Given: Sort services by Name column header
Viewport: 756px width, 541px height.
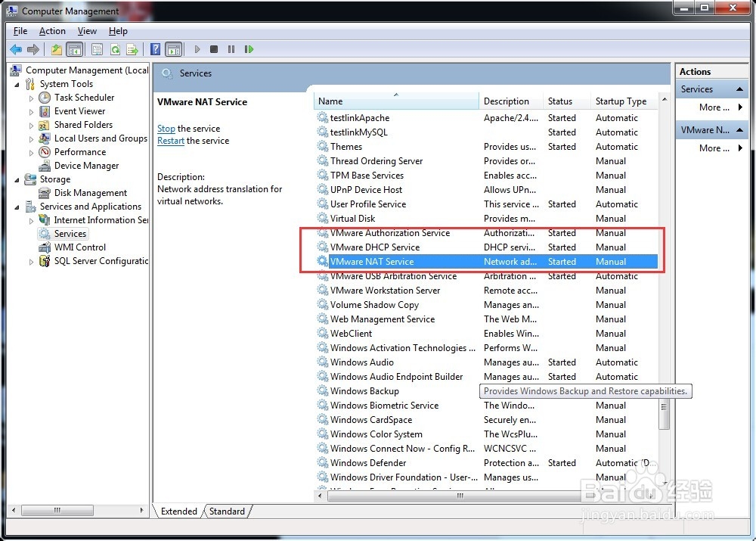Looking at the screenshot, I should (x=396, y=101).
